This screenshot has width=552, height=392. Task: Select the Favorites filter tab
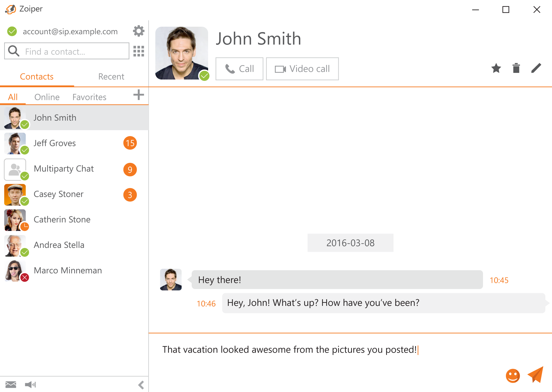point(89,96)
